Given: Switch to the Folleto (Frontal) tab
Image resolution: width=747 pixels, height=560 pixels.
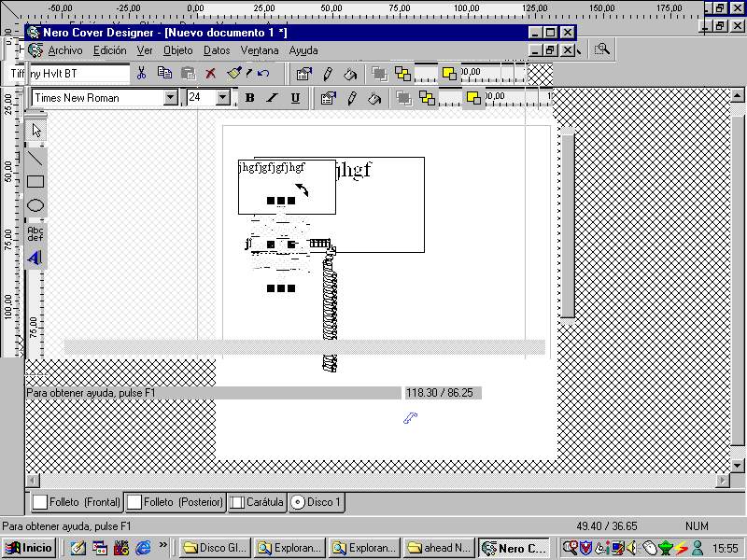Looking at the screenshot, I should click(x=78, y=502).
